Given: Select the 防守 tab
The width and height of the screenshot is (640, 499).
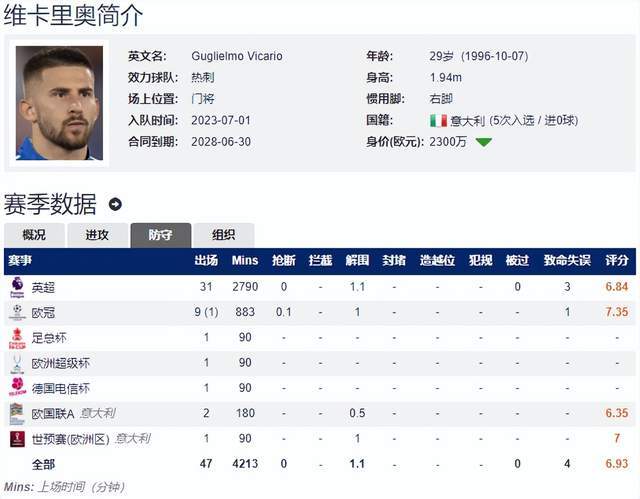Looking at the screenshot, I should coord(160,235).
